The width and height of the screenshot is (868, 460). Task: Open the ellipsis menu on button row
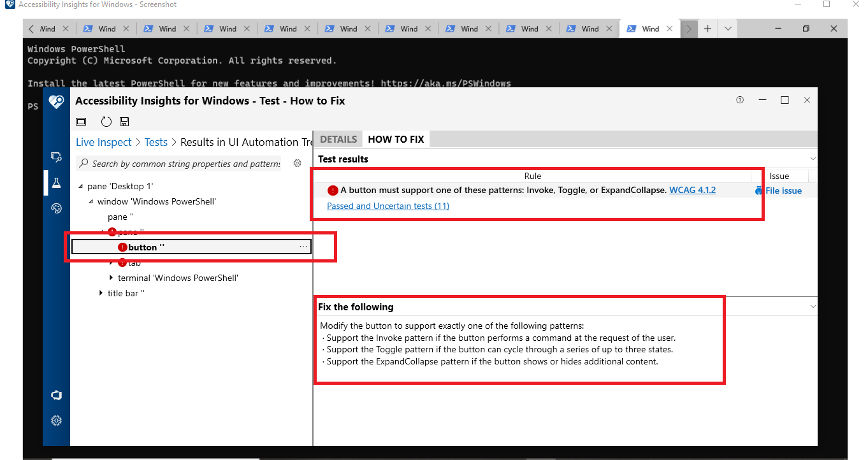303,247
